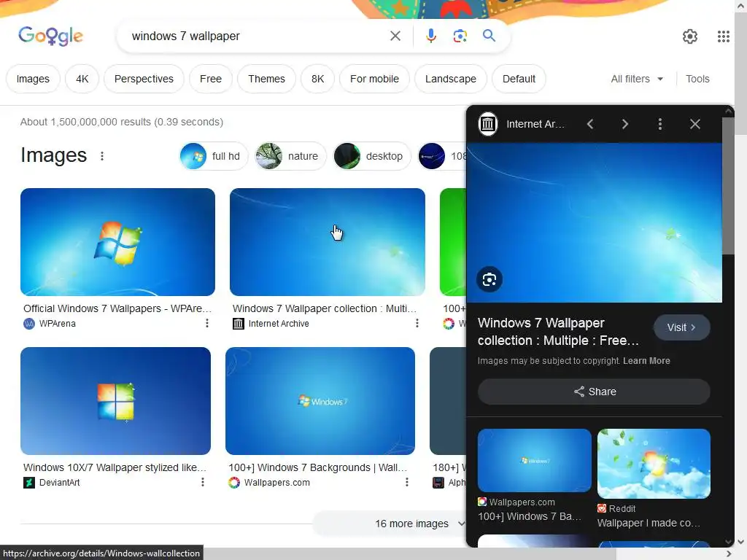Click the preview panel title Windows 7 Wallpaper collection
Screen dimensions: 747x560
click(558, 332)
